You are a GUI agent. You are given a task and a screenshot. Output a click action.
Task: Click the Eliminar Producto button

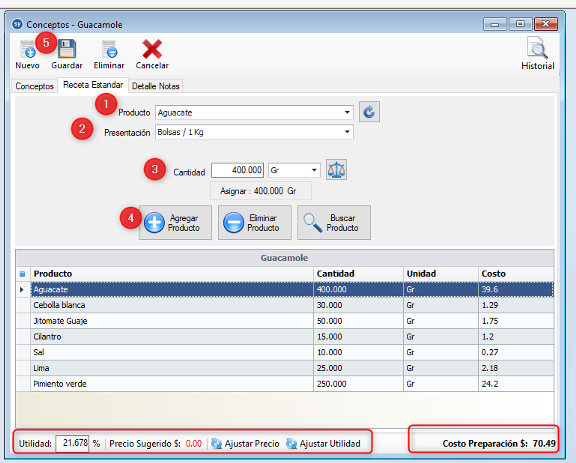(x=255, y=223)
